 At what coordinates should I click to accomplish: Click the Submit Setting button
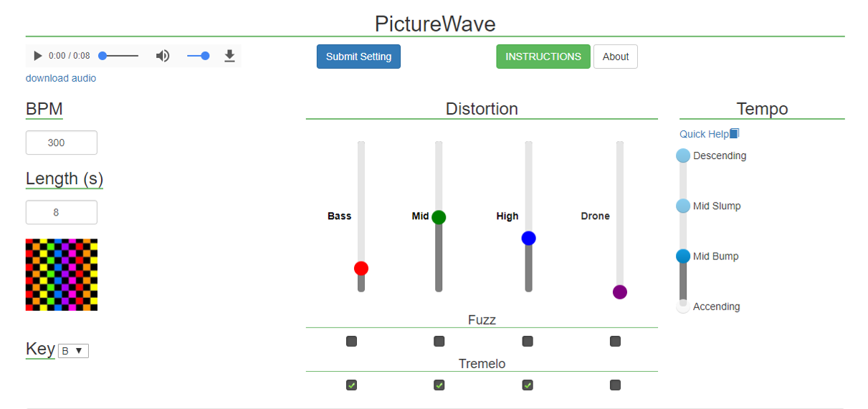358,57
